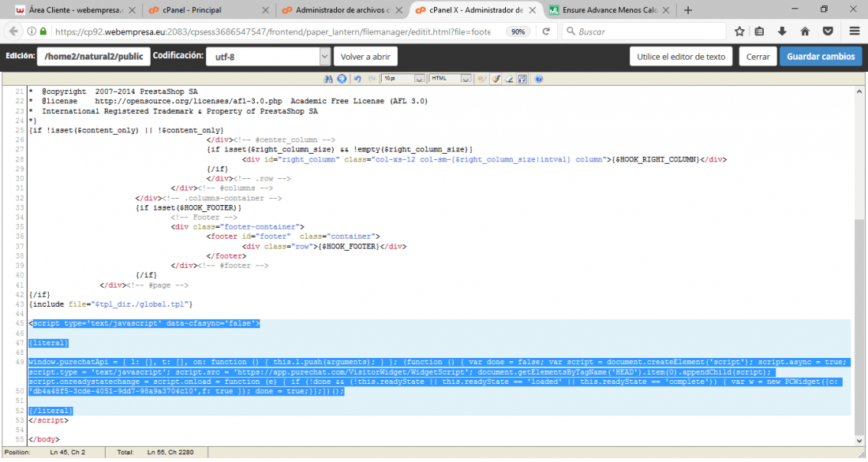Screen dimensions: 868x462
Task: Click the editor vertical scrollbar thumb
Action: click(859, 326)
